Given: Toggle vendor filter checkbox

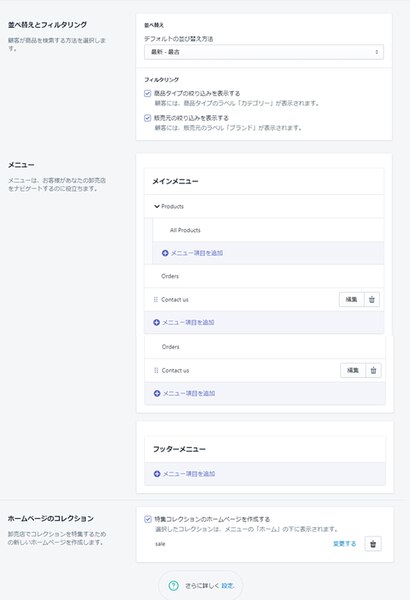Looking at the screenshot, I should (147, 118).
